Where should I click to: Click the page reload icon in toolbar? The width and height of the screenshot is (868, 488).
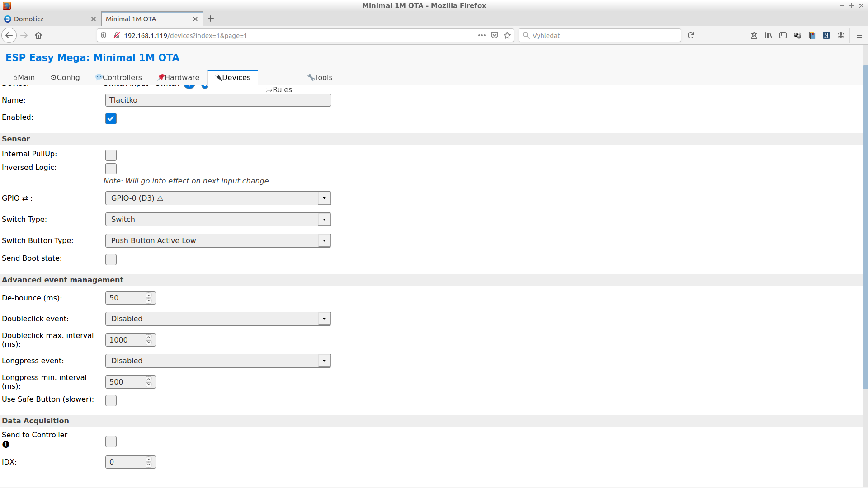point(691,35)
